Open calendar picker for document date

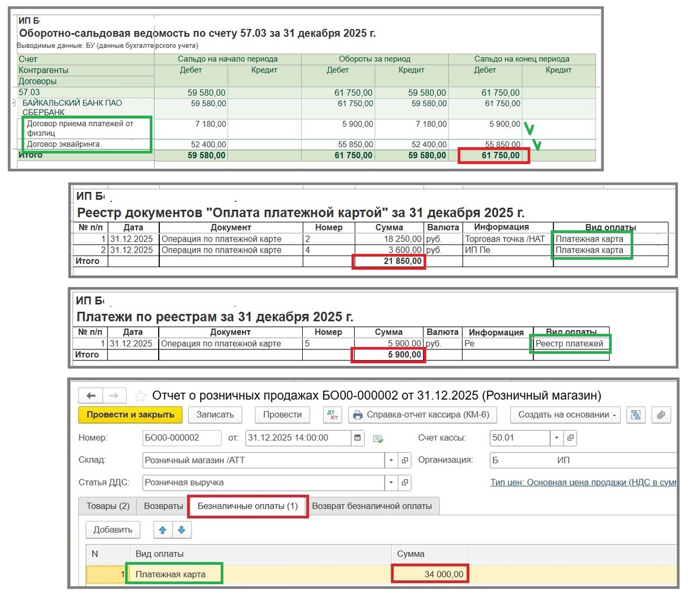tap(358, 437)
